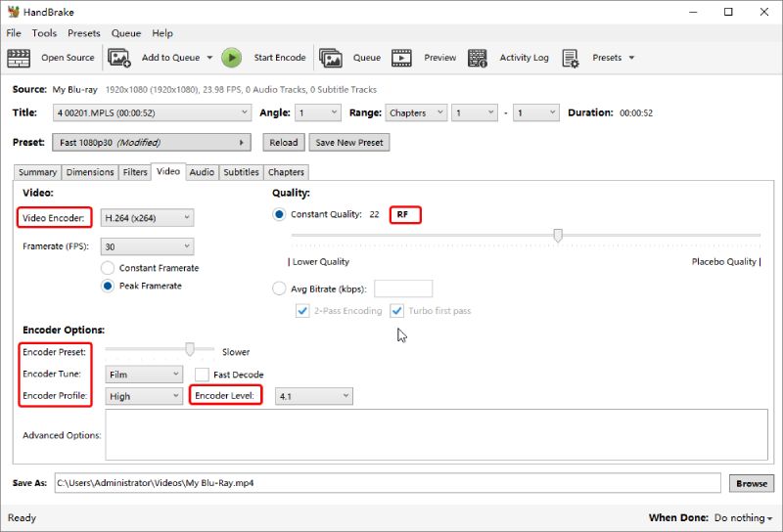Click the Activity Log toolbar label
This screenshot has height=532, width=783.
coord(524,58)
